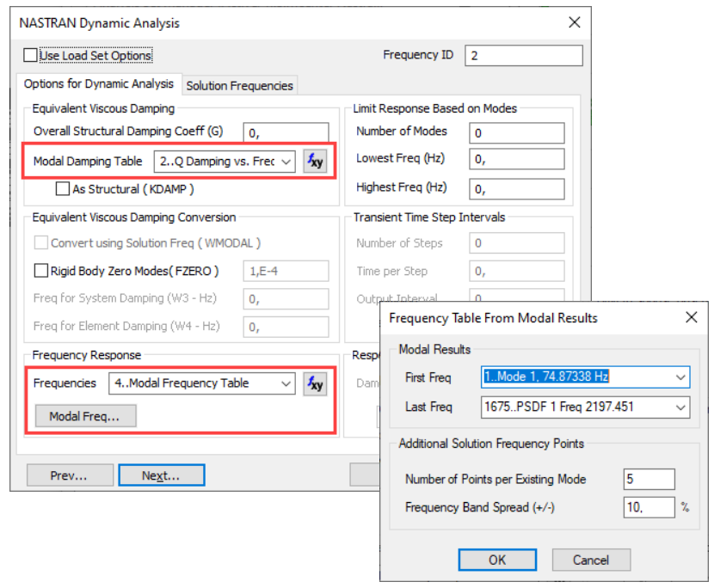Proceed with the Next... button
This screenshot has width=714, height=588.
tap(162, 475)
